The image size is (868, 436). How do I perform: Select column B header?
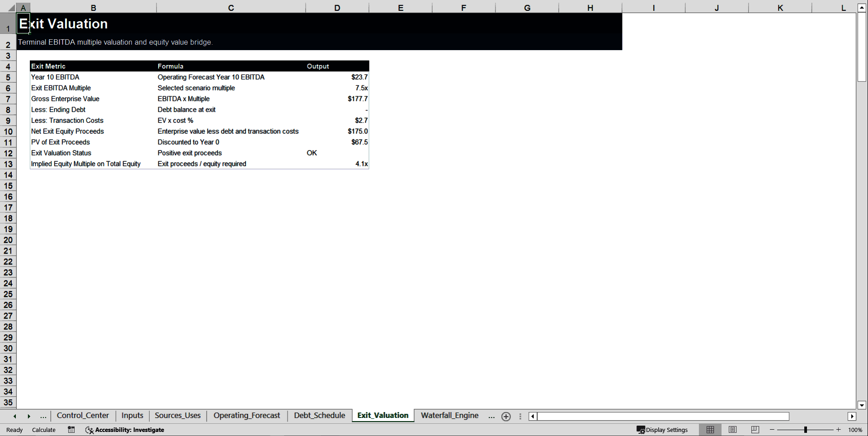[93, 8]
